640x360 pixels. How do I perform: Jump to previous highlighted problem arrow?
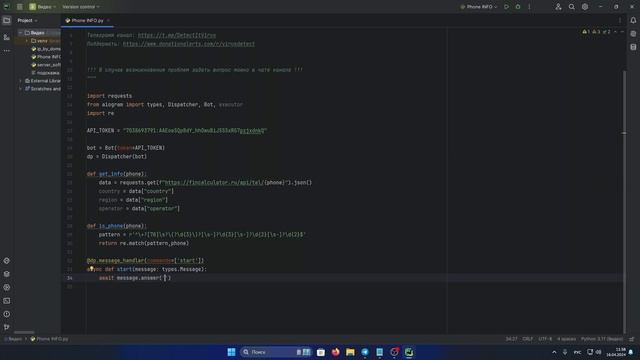click(616, 32)
